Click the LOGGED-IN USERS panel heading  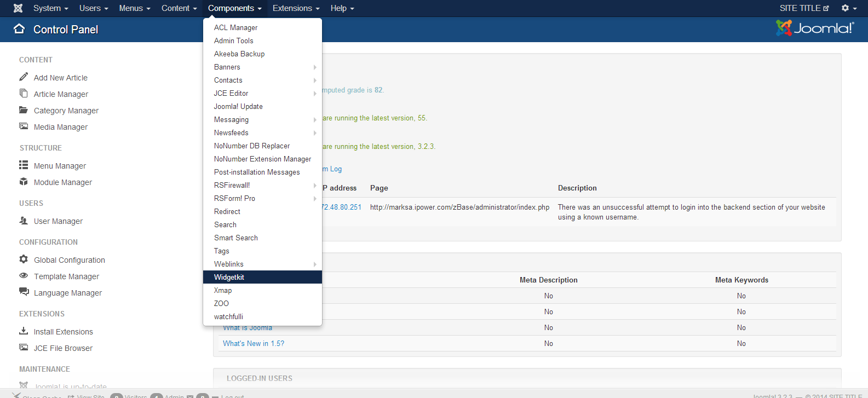(x=260, y=378)
